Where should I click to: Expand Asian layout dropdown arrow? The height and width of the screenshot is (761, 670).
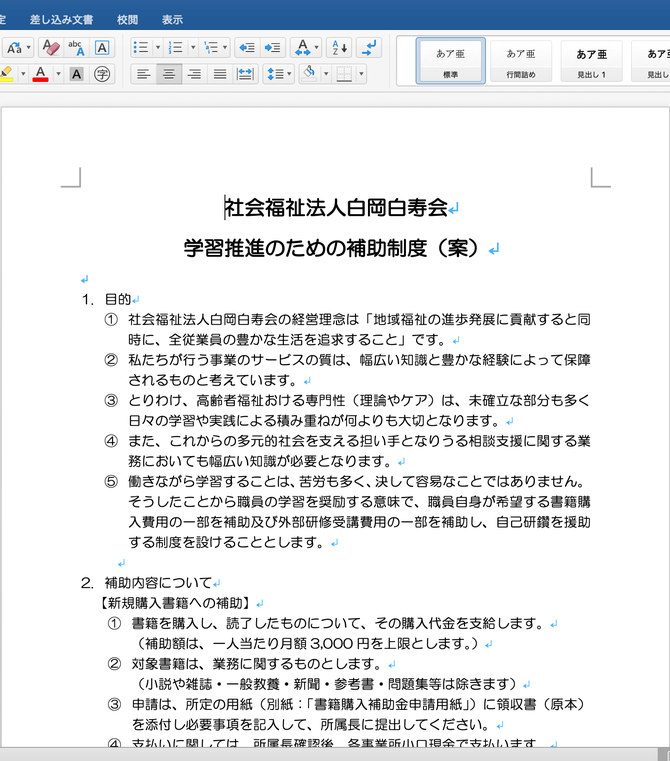click(x=317, y=48)
